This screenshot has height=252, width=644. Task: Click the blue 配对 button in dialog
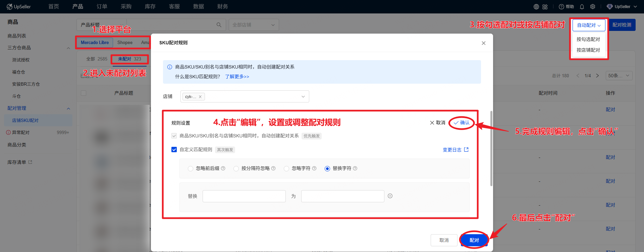point(474,240)
